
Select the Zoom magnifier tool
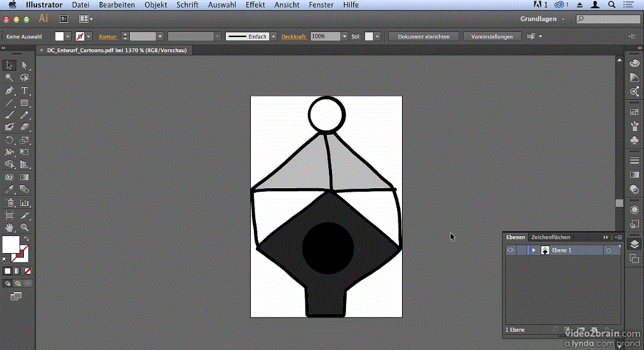(x=25, y=227)
